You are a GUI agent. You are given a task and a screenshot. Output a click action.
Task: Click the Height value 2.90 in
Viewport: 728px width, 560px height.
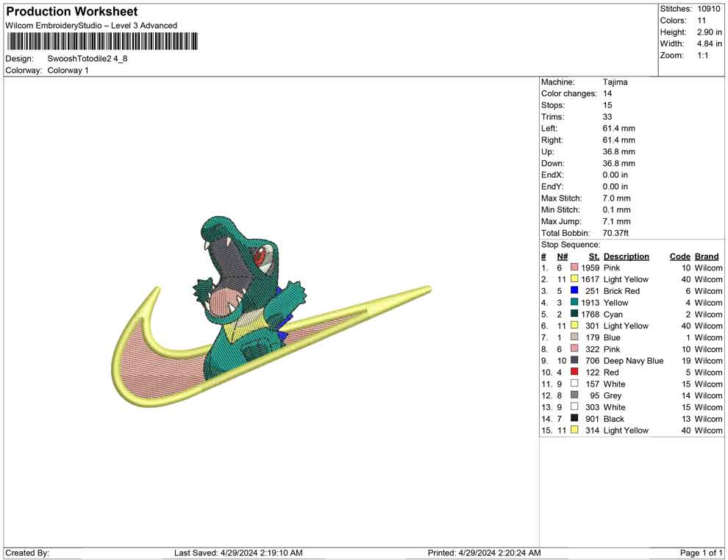pyautogui.click(x=709, y=32)
